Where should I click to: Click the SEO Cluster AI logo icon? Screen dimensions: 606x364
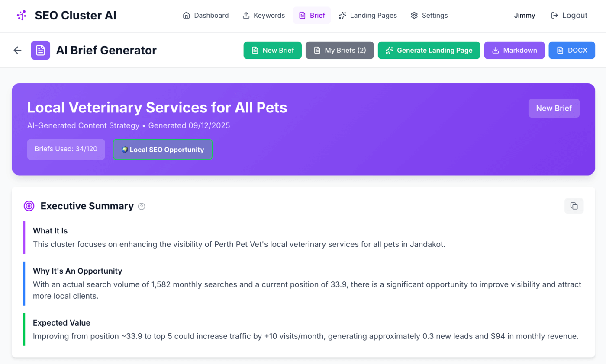pyautogui.click(x=21, y=15)
